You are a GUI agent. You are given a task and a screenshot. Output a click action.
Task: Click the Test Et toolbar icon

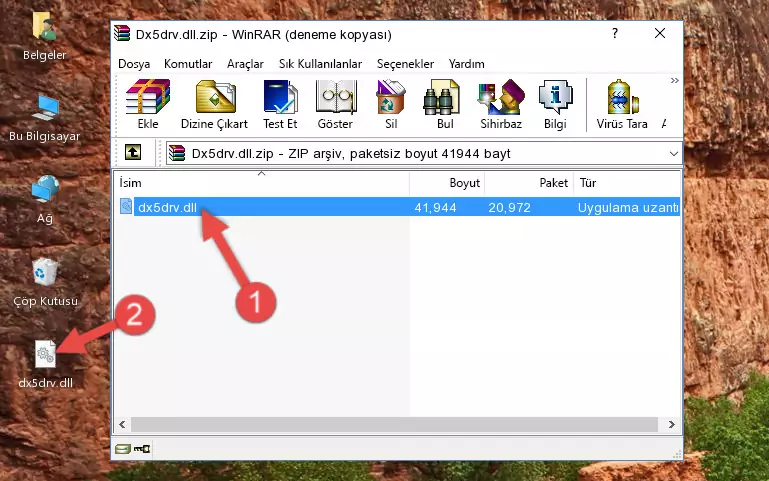(280, 97)
